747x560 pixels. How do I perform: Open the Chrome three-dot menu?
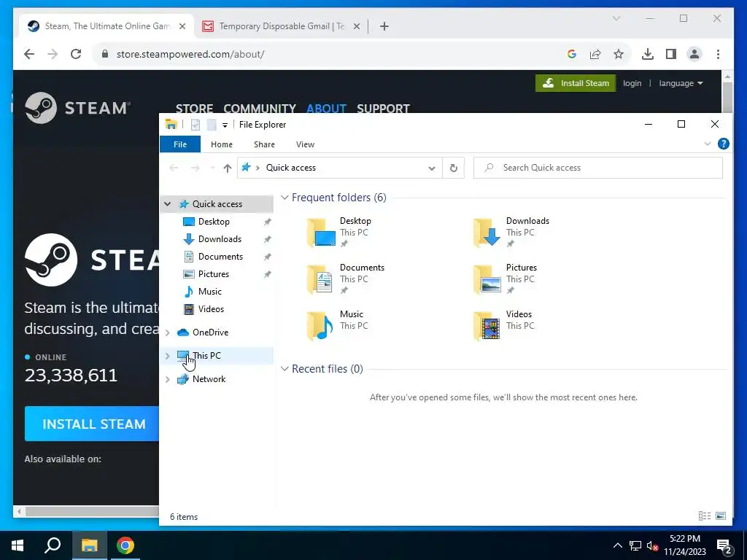(718, 54)
